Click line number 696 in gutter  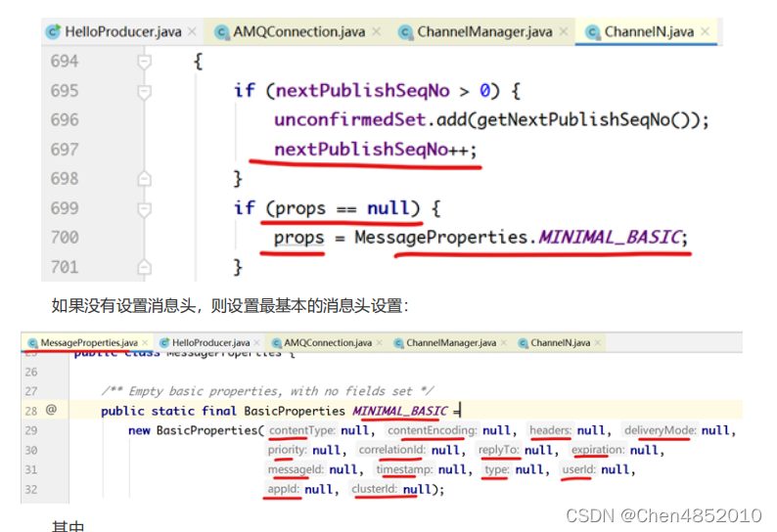point(65,120)
